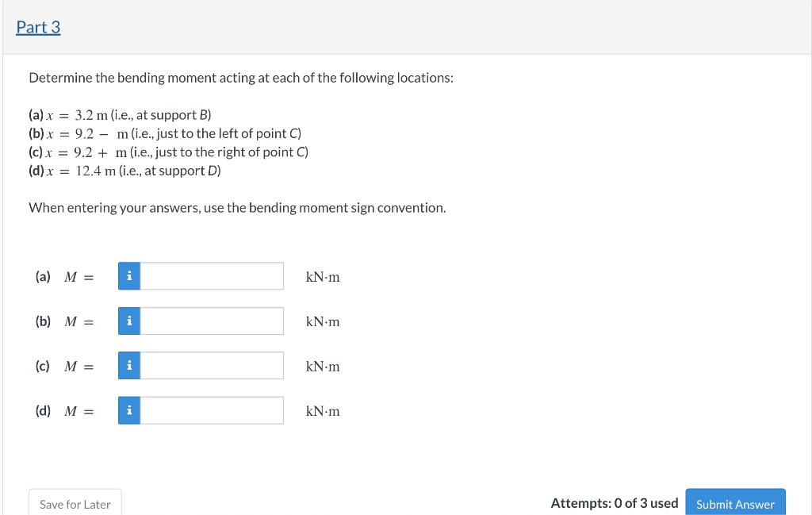This screenshot has width=812, height=515.
Task: Click Save for Later button
Action: tap(75, 502)
